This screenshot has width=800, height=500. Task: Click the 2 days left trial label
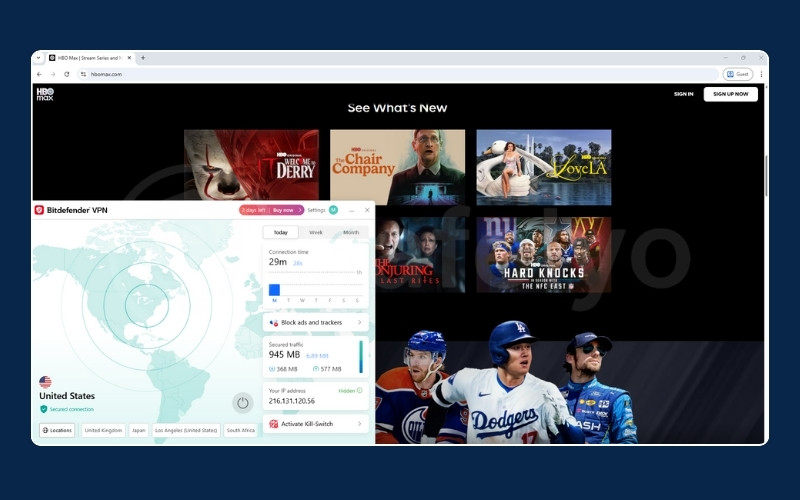(x=254, y=210)
